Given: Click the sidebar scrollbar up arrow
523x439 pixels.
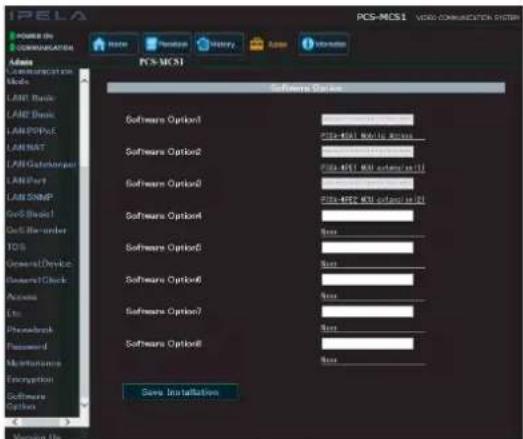Looking at the screenshot, I should (84, 80).
